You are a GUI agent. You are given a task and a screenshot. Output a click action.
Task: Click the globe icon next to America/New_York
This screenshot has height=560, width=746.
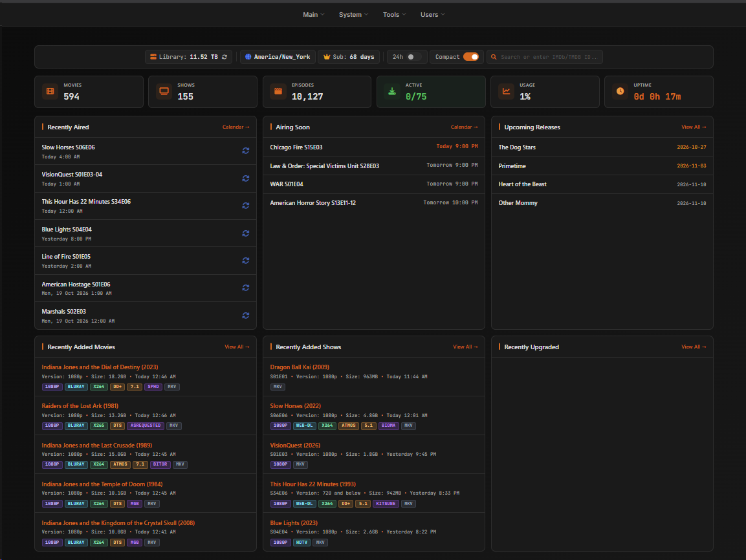(x=248, y=57)
